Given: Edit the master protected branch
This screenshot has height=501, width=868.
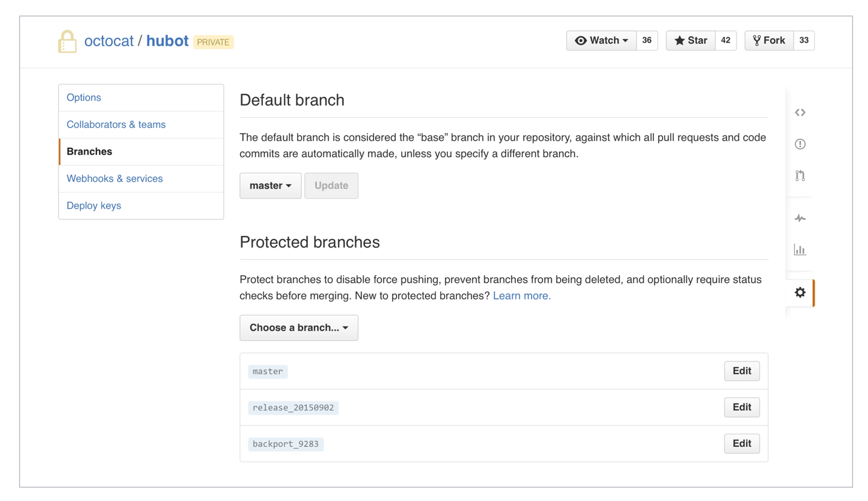Looking at the screenshot, I should click(742, 371).
